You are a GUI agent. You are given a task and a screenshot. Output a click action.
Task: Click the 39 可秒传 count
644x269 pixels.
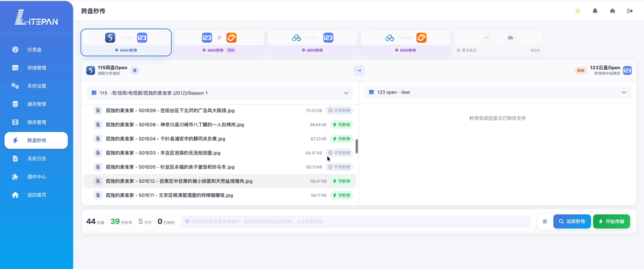(121, 221)
